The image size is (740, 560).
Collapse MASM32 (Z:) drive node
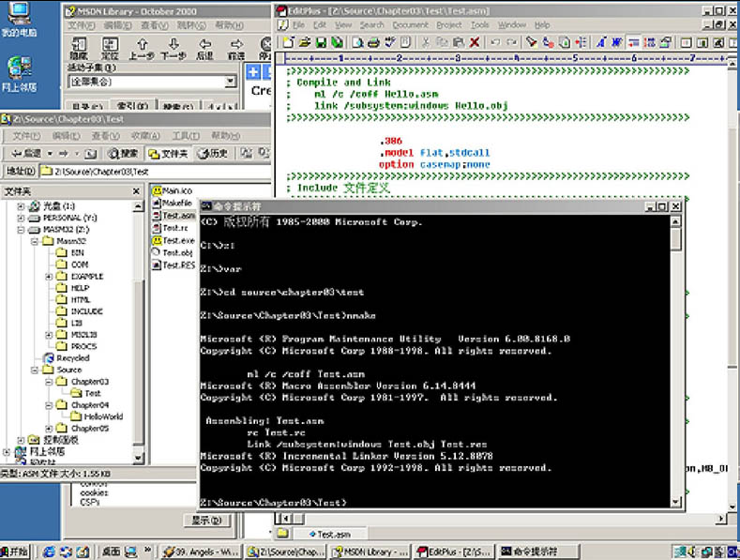(21, 230)
